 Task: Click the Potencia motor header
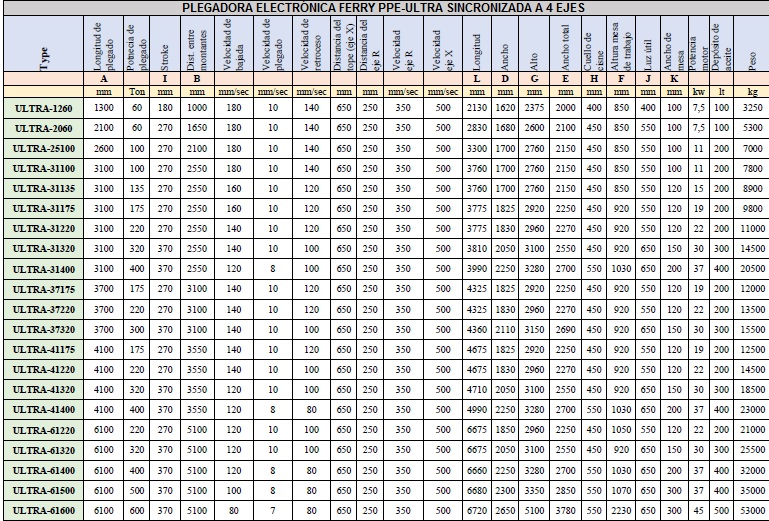point(698,44)
